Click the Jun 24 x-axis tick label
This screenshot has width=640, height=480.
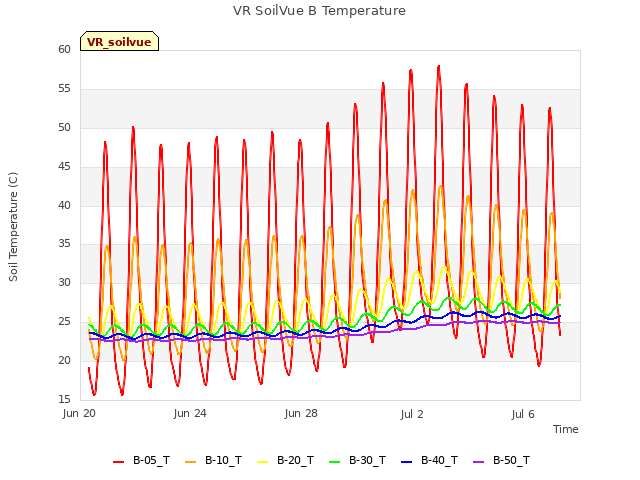190,414
